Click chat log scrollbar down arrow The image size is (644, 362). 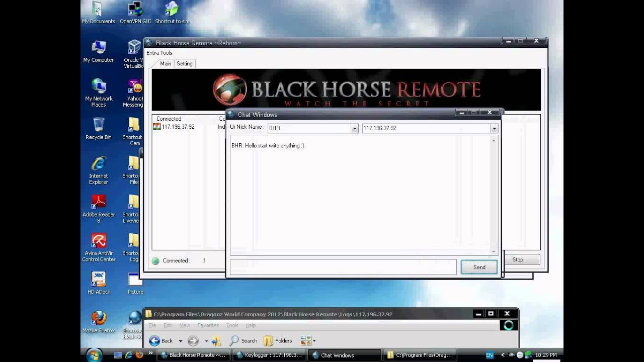494,251
